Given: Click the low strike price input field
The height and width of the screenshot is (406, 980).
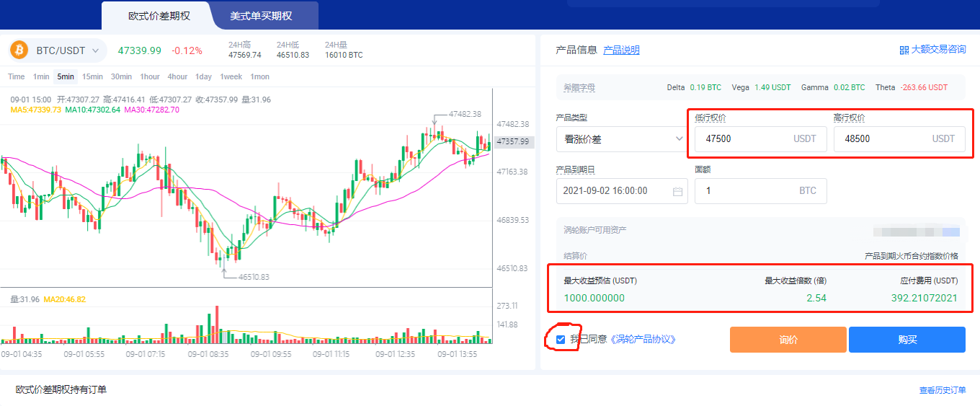Looking at the screenshot, I should click(746, 139).
